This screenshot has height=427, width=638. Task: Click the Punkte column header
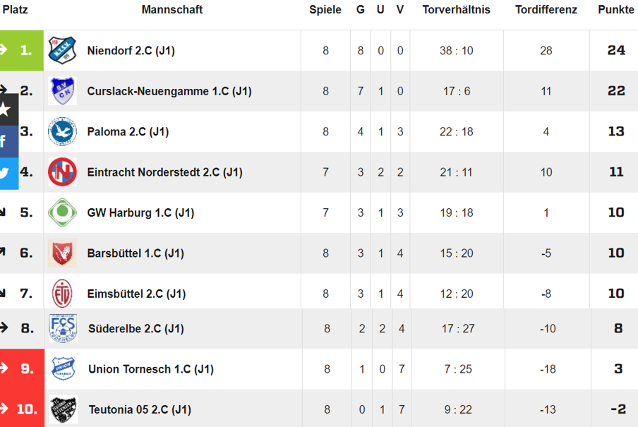[x=616, y=10]
